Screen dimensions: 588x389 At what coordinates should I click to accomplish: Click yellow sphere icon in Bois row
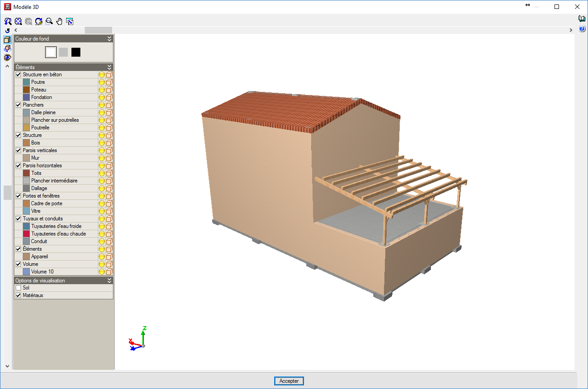pyautogui.click(x=102, y=143)
